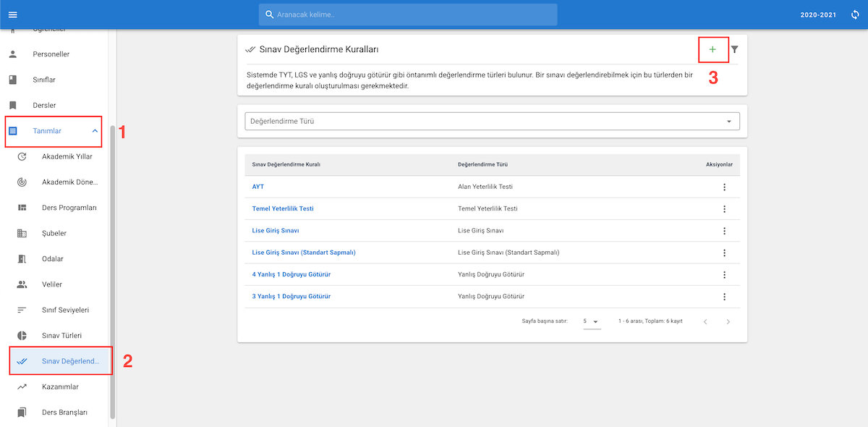Viewport: 868px width, 427px height.
Task: Click the 2020-2021 academic year selector
Action: point(818,14)
